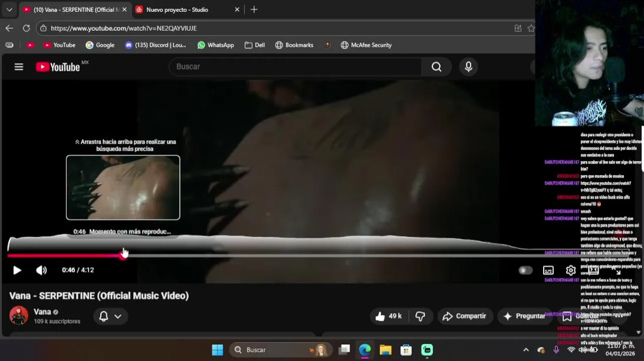
Task: Expand the Dell bookmarks folder
Action: pos(255,45)
